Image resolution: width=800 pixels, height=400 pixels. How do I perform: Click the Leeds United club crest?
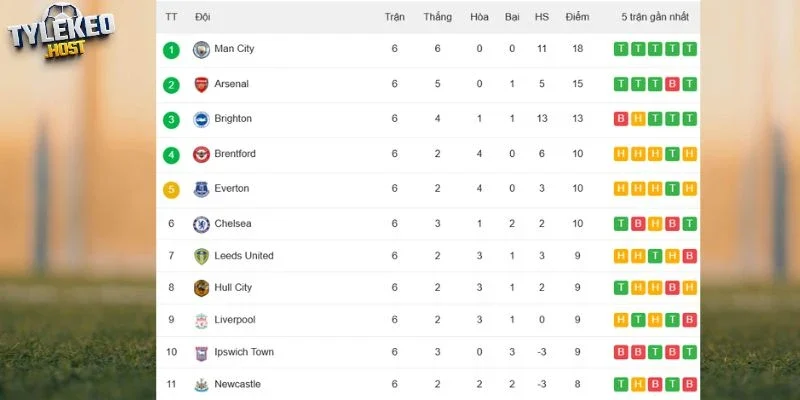point(202,256)
